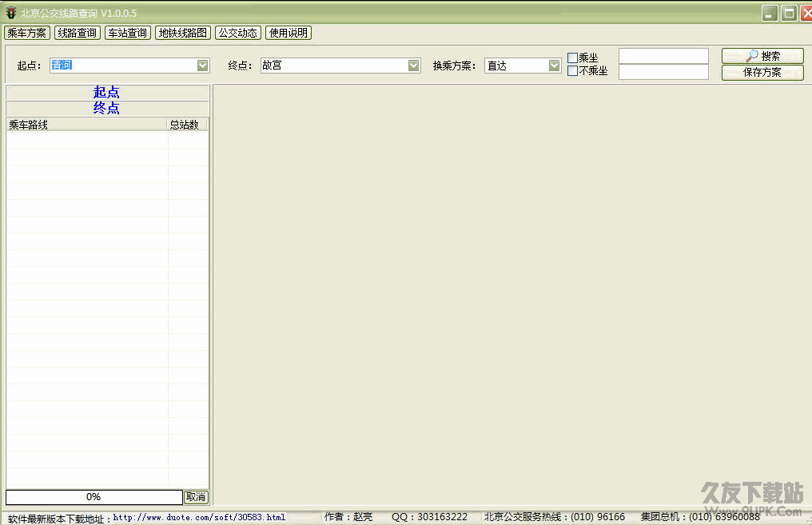Click the 搜索 search button
812x525 pixels.
tap(762, 56)
